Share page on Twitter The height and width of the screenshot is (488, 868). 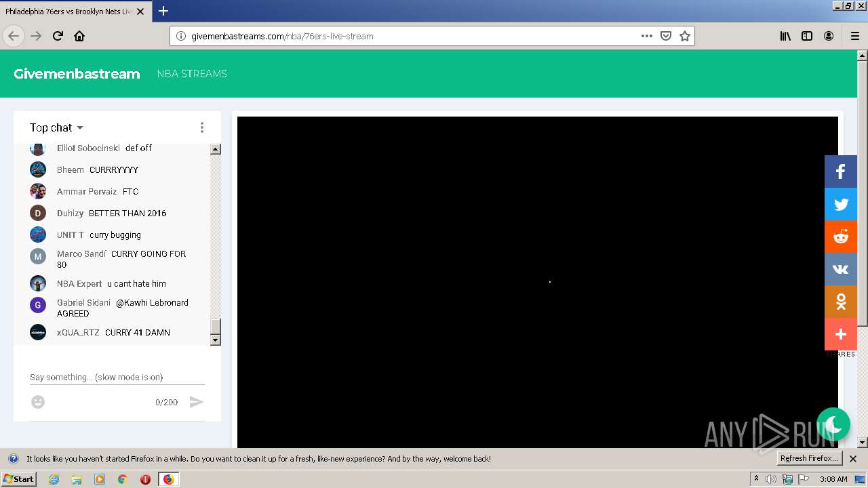click(x=841, y=204)
